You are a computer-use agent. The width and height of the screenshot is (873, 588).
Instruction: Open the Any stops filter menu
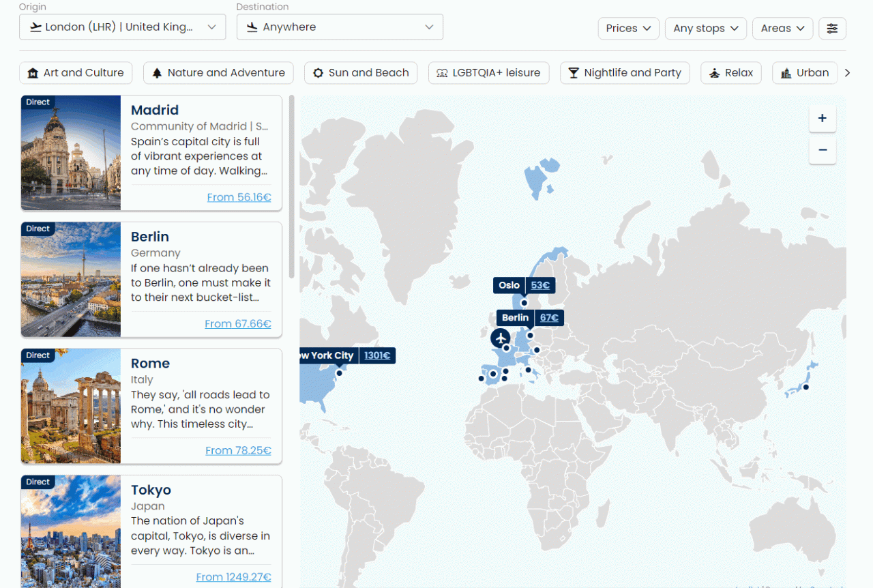(x=705, y=28)
